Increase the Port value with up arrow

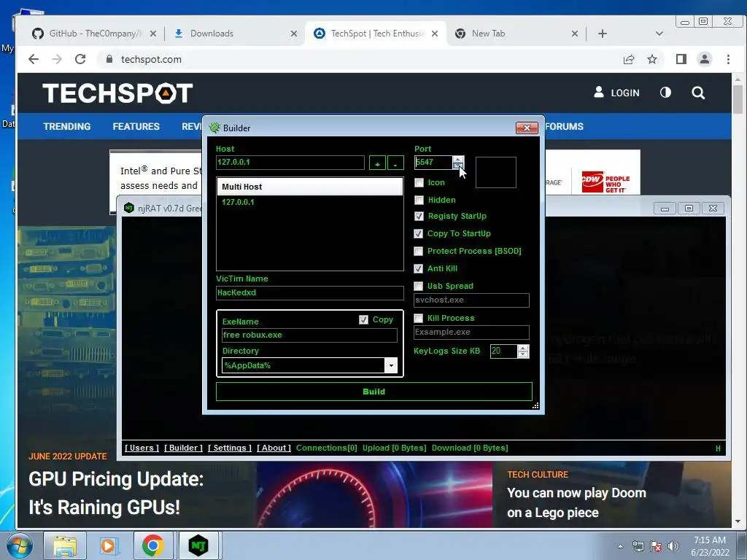tap(458, 159)
